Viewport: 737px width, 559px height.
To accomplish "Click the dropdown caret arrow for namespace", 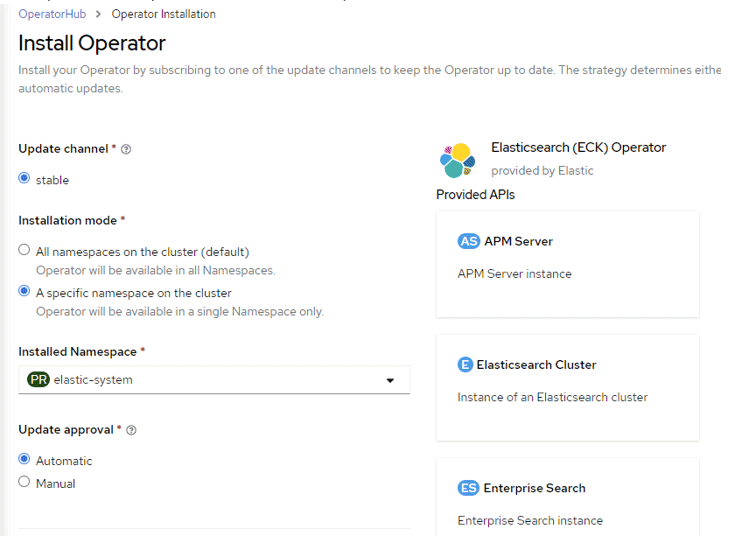I will (x=390, y=381).
